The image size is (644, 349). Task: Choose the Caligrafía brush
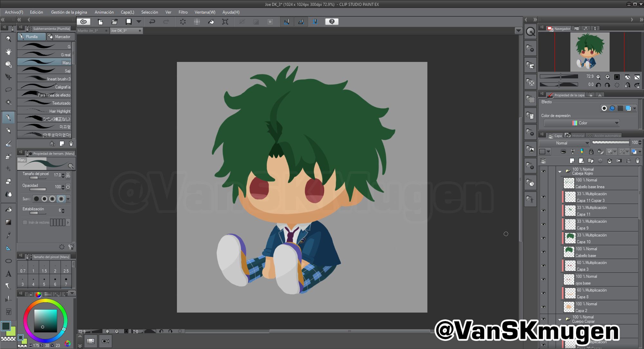tap(44, 87)
